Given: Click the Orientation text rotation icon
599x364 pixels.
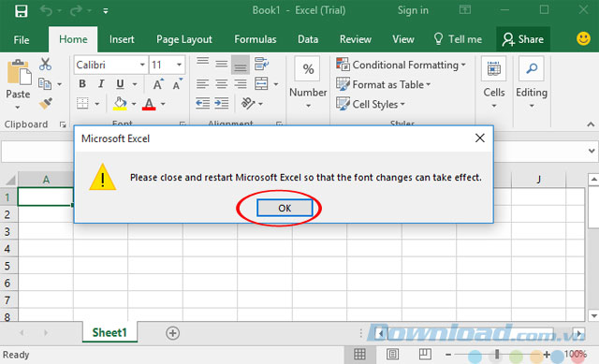Looking at the screenshot, I should (248, 103).
